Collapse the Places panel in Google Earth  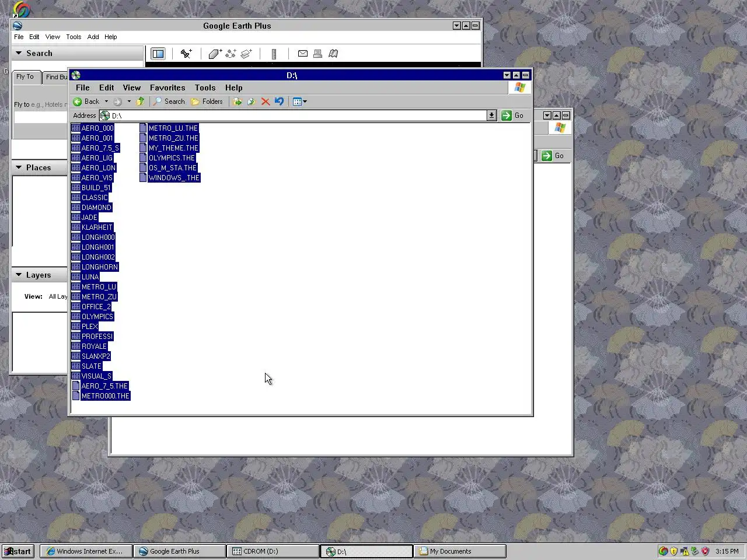pyautogui.click(x=19, y=167)
